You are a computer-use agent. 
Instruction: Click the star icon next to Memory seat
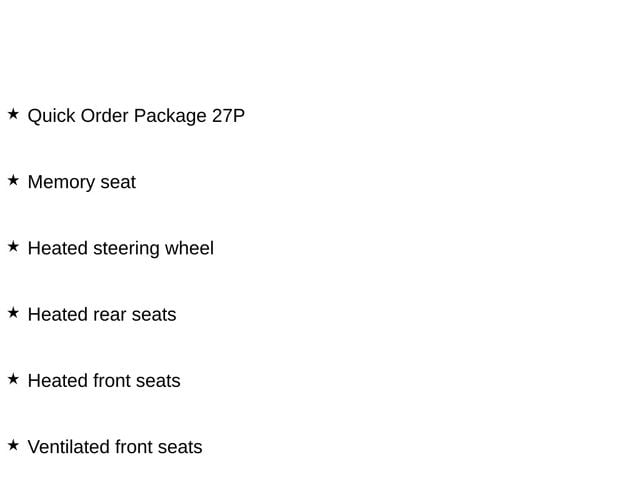[13, 181]
